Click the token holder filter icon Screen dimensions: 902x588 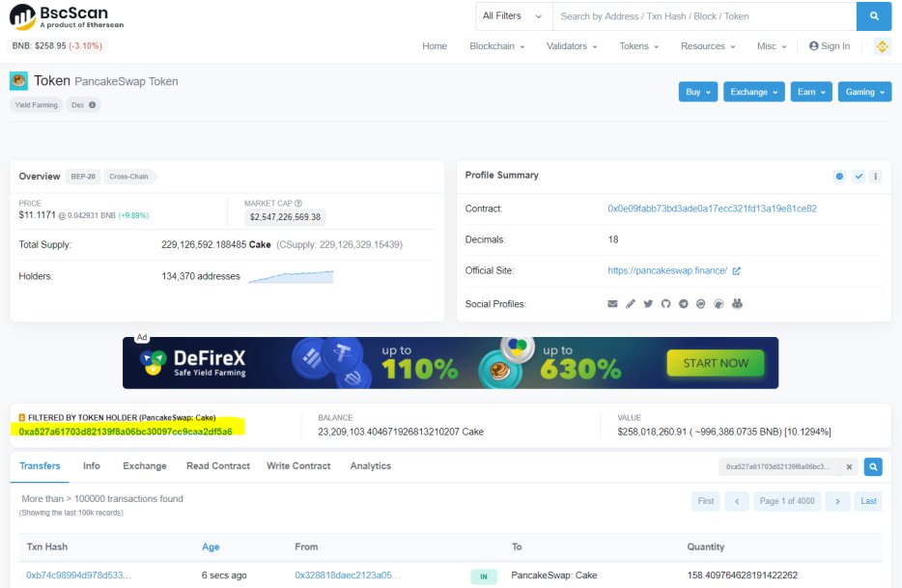tap(22, 418)
